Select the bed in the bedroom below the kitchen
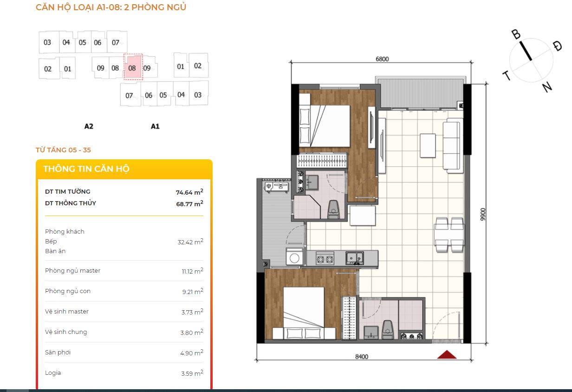Image resolution: width=572 pixels, height=392 pixels. (304, 314)
